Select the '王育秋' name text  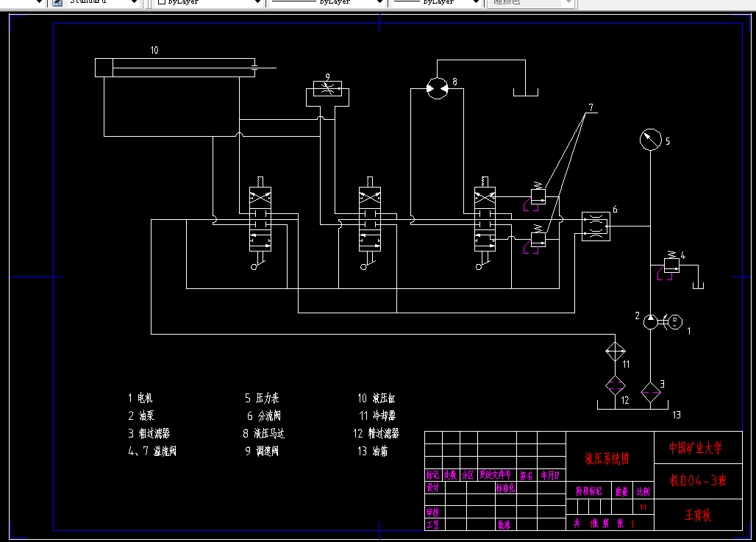698,515
